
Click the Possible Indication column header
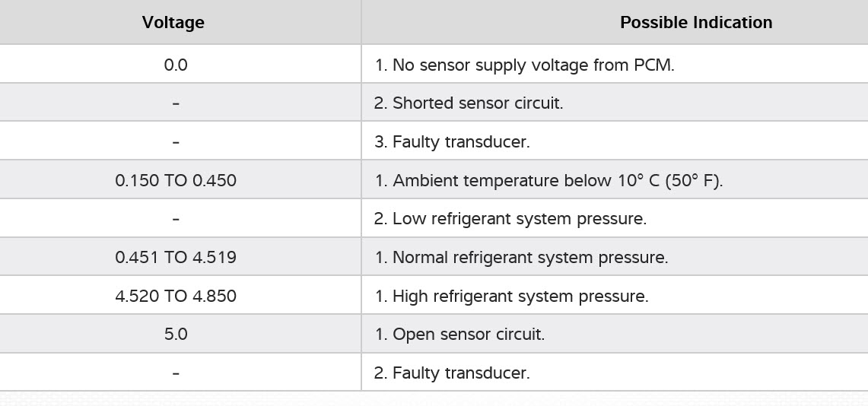pos(695,23)
